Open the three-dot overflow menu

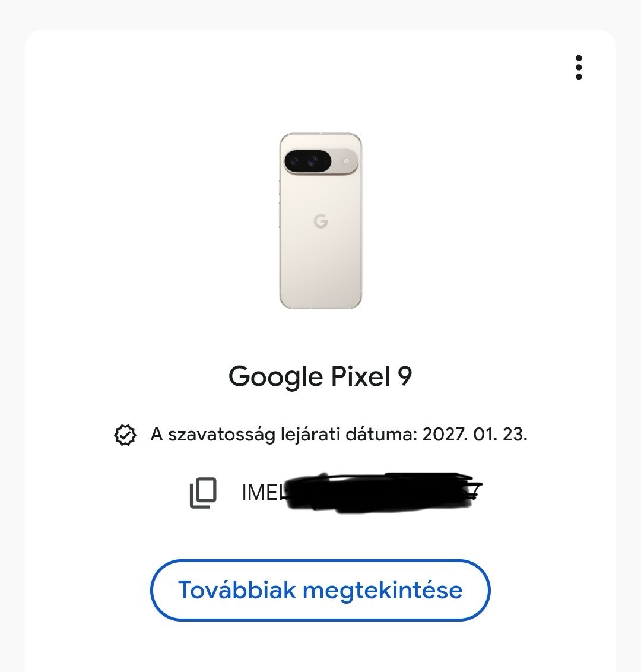pos(579,68)
